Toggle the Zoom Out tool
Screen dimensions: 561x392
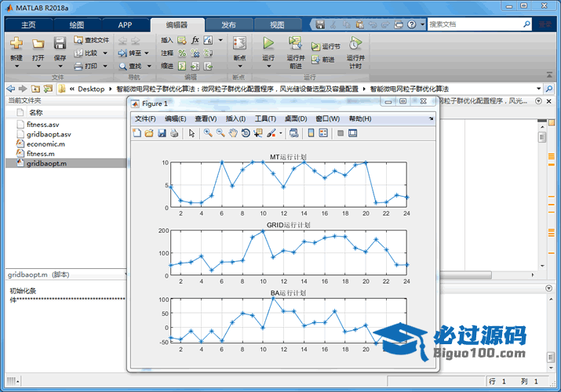[220, 133]
